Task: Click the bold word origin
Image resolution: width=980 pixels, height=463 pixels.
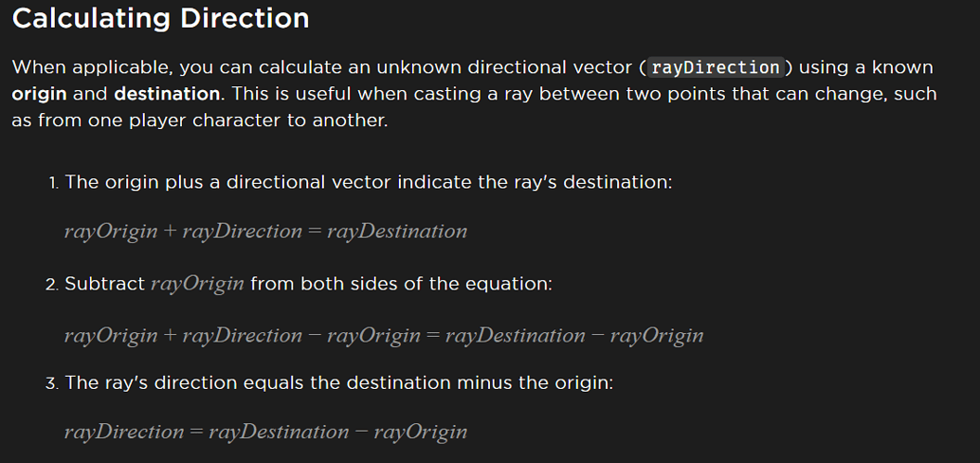Action: (x=40, y=94)
